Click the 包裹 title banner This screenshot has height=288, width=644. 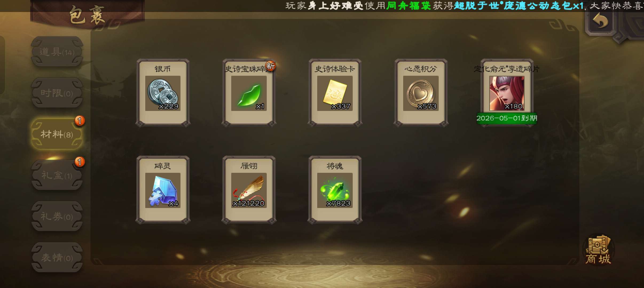tap(87, 15)
